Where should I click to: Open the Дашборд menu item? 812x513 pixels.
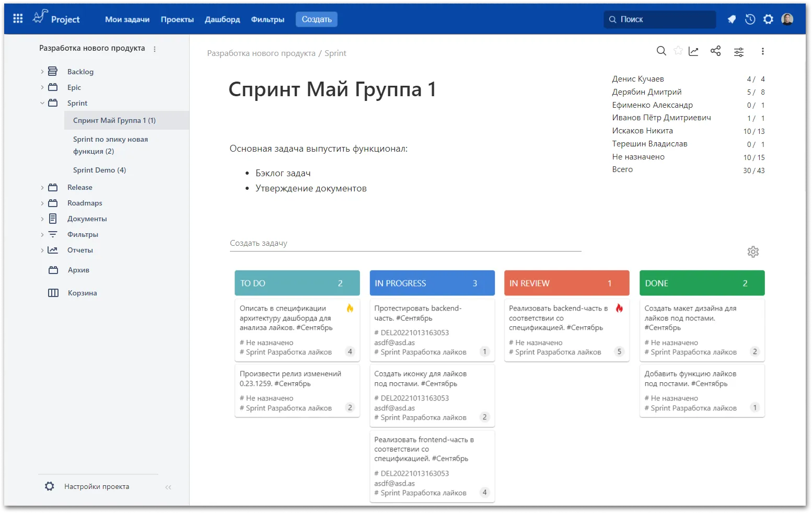pyautogui.click(x=222, y=19)
